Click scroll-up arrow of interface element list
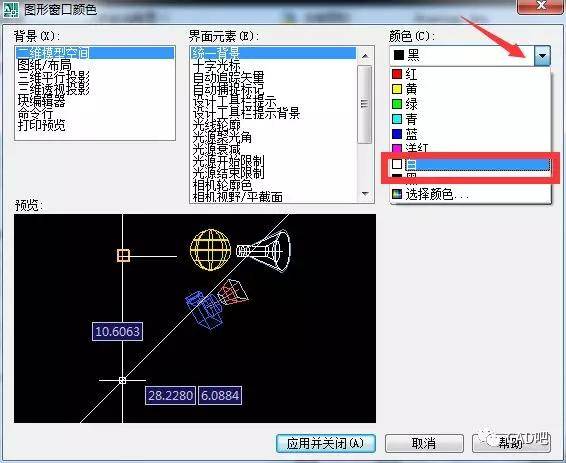This screenshot has width=566, height=463. pos(365,56)
